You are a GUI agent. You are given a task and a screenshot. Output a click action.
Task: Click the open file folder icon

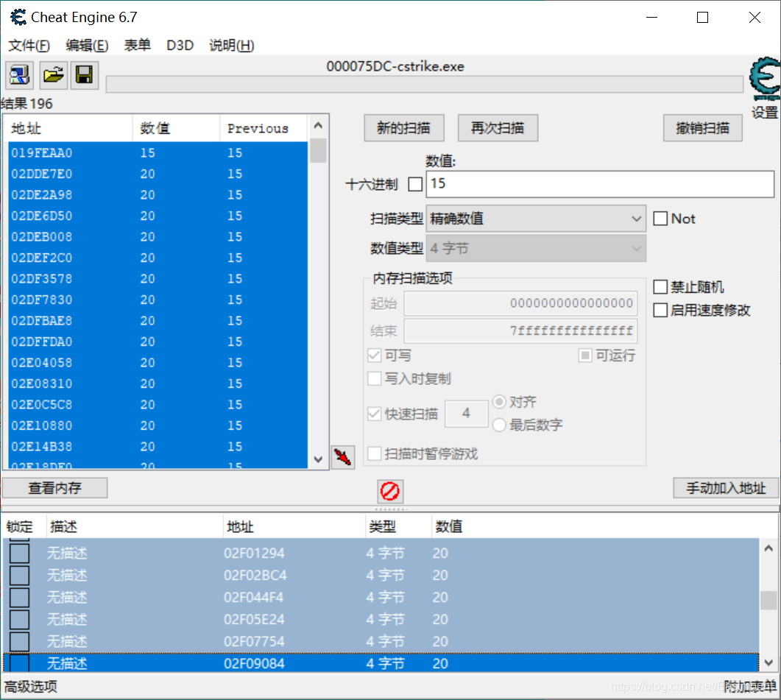click(x=53, y=75)
